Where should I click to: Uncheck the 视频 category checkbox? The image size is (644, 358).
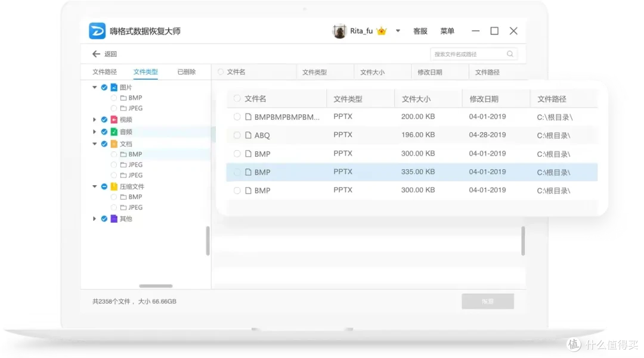pos(104,120)
